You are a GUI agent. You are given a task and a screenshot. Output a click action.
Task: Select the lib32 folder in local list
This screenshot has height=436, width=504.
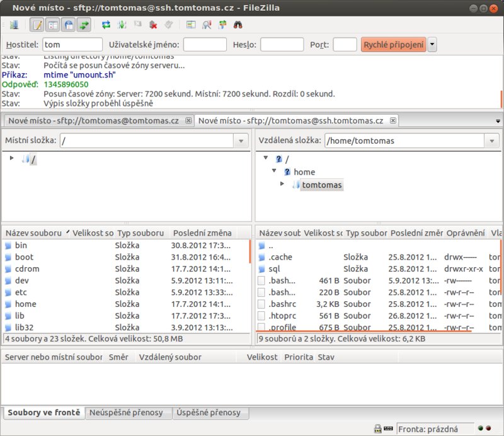click(x=24, y=328)
